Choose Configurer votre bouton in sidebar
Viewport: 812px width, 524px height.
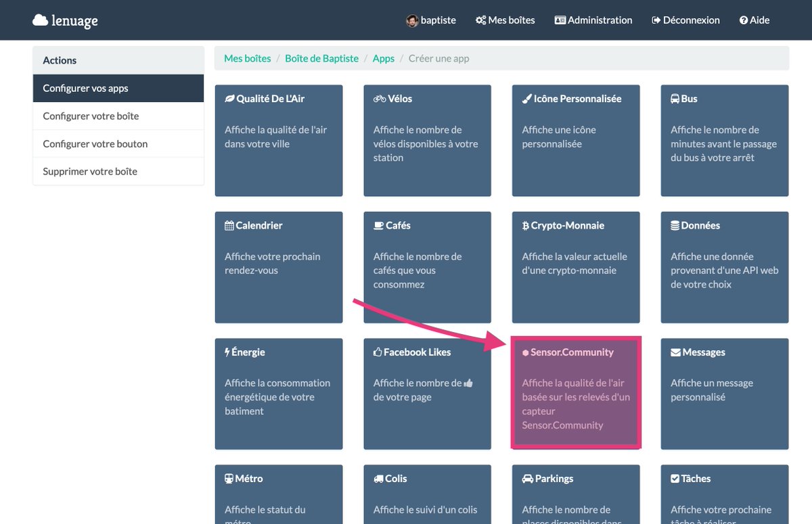click(118, 143)
